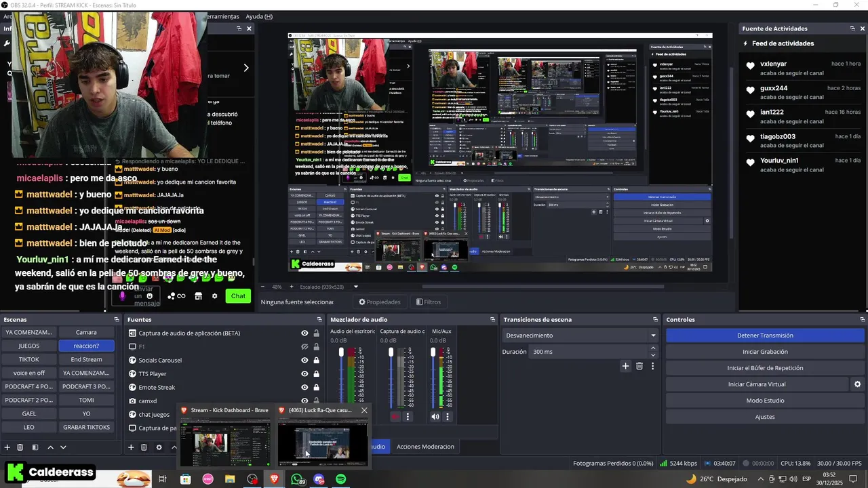Add a new scene in Escenas panel

coord(7,447)
